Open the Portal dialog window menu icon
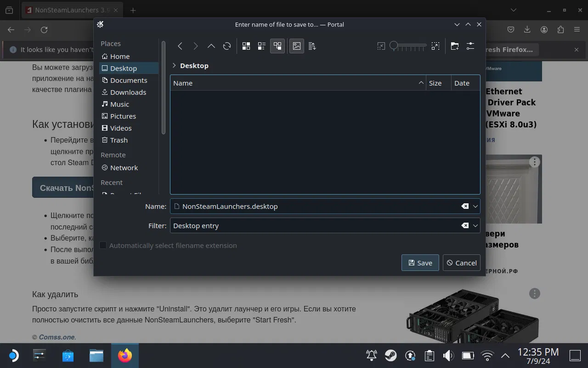Viewport: 588px width, 368px height. [x=101, y=24]
